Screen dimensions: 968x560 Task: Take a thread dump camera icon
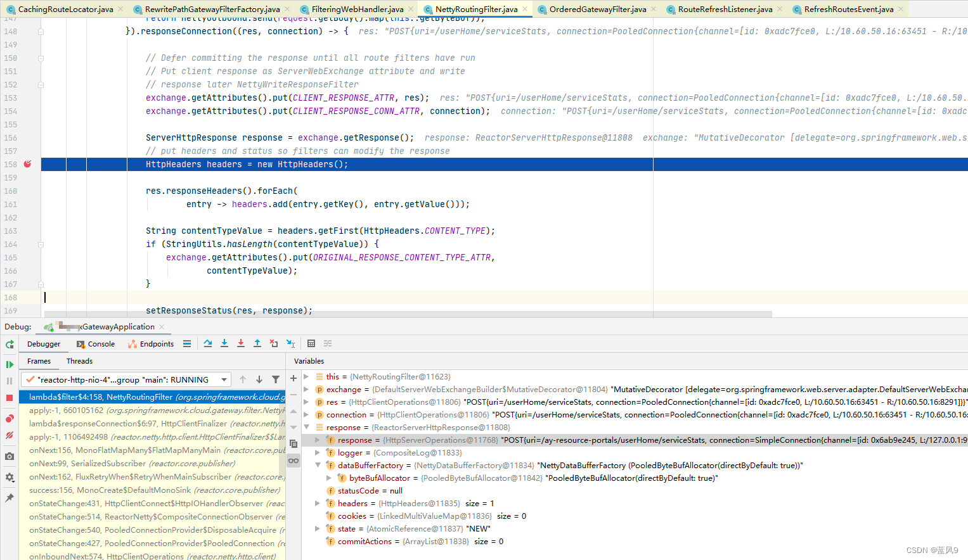click(10, 456)
